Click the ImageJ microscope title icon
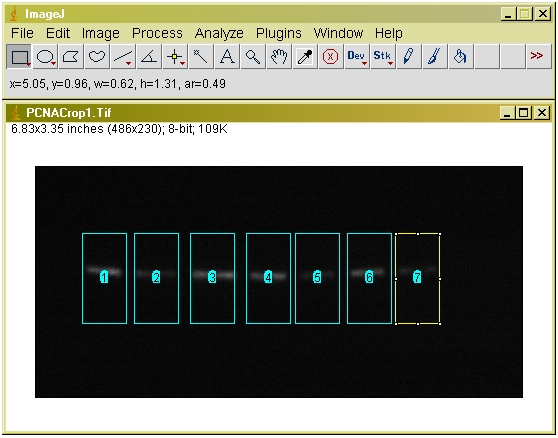558x438 pixels. pos(14,14)
